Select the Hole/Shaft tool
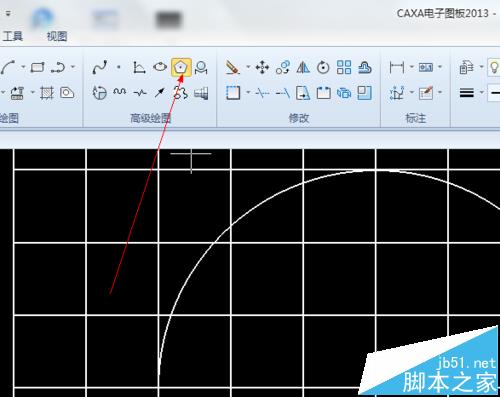This screenshot has height=397, width=500. 201,93
